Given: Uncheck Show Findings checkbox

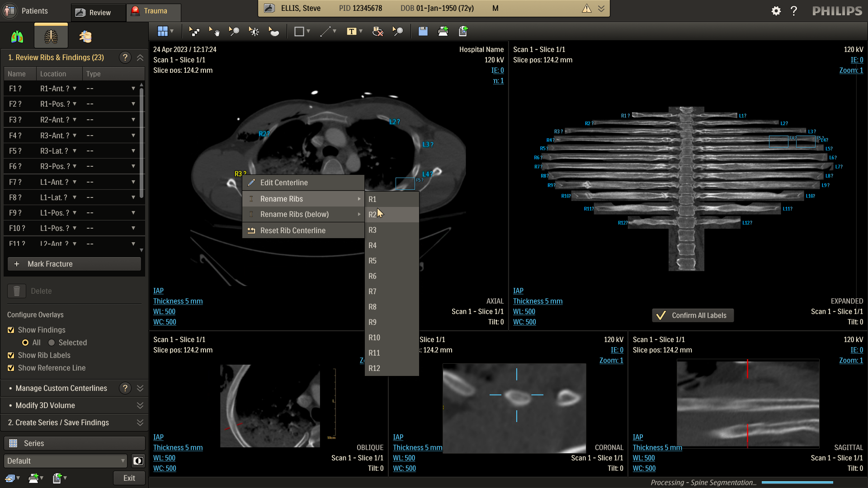Looking at the screenshot, I should click(x=11, y=330).
